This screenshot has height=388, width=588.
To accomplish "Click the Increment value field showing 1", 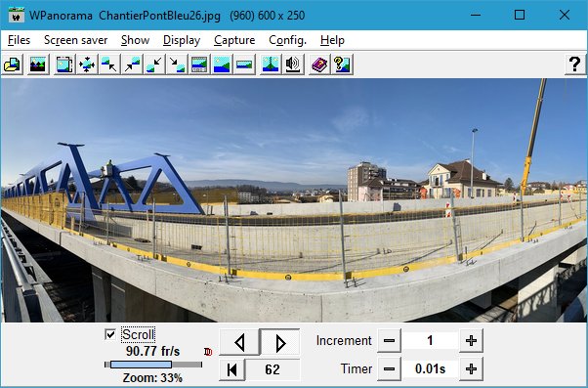I will pyautogui.click(x=430, y=341).
